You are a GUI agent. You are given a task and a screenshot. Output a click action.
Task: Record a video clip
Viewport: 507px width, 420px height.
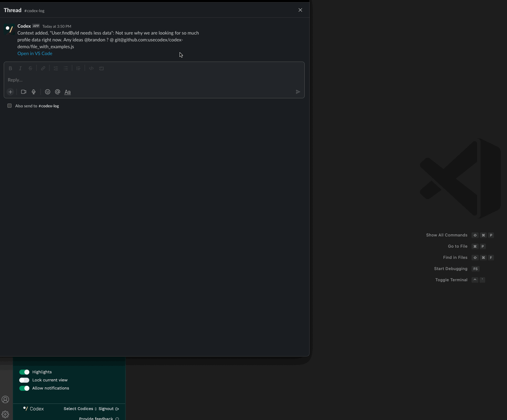24,92
